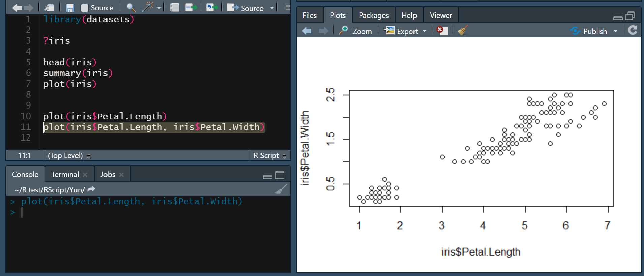Show the document outline
Viewport: 644px width, 276px height.
click(286, 7)
